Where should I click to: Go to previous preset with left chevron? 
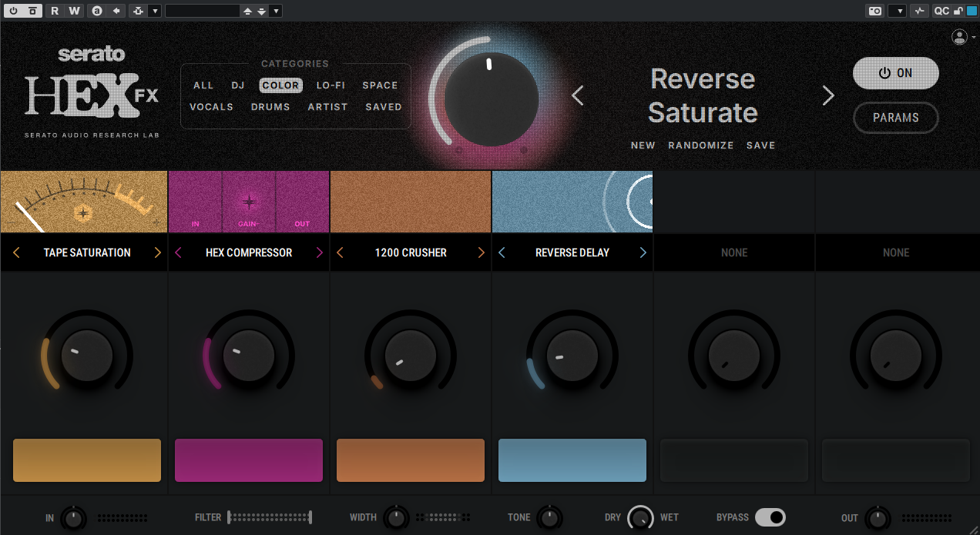pyautogui.click(x=578, y=95)
